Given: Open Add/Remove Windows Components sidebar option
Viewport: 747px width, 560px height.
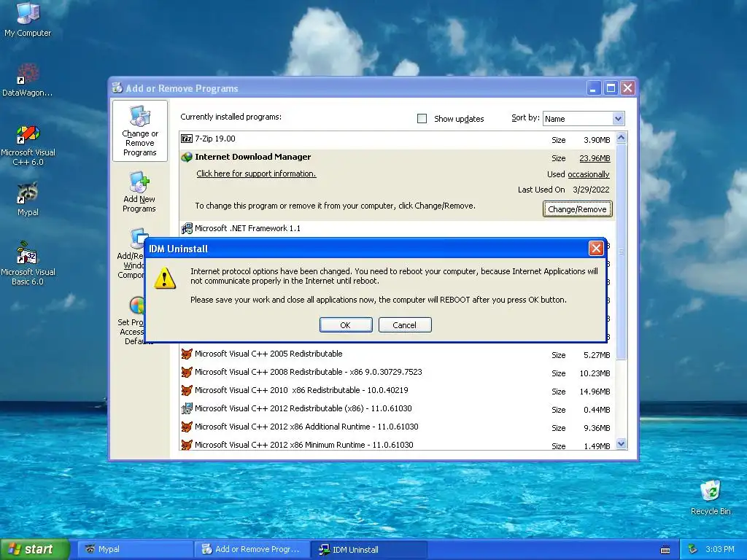Looking at the screenshot, I should tap(131, 254).
